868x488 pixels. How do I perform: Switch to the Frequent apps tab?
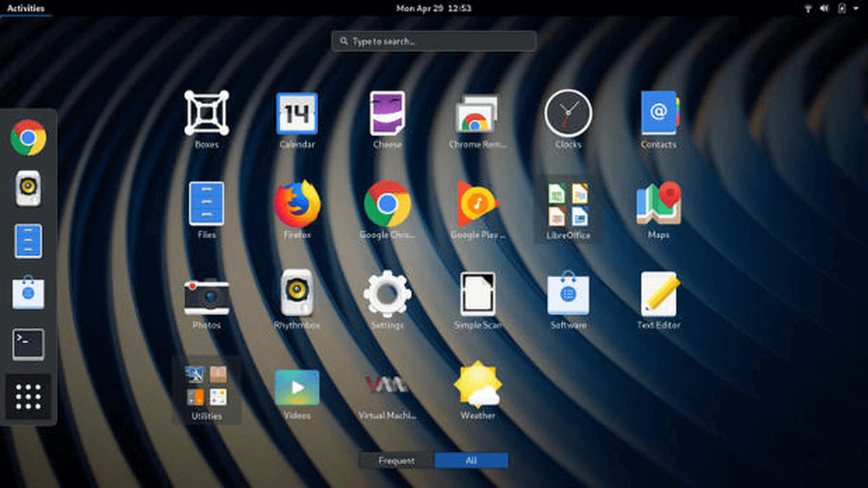[x=395, y=461]
